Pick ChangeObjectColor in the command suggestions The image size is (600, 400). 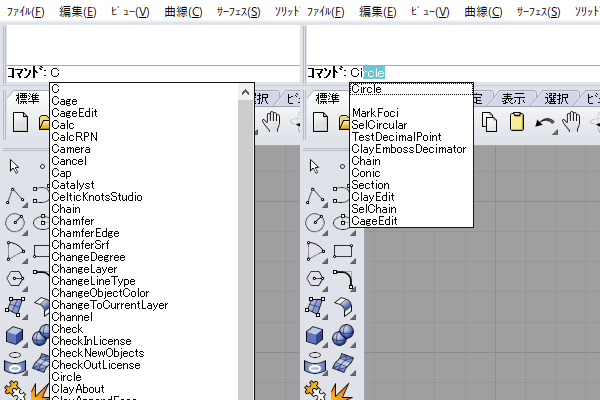coord(100,293)
